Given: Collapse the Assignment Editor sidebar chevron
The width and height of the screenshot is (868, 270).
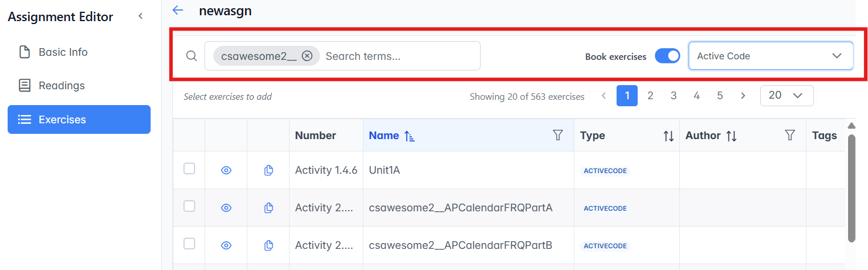Looking at the screenshot, I should (x=141, y=16).
